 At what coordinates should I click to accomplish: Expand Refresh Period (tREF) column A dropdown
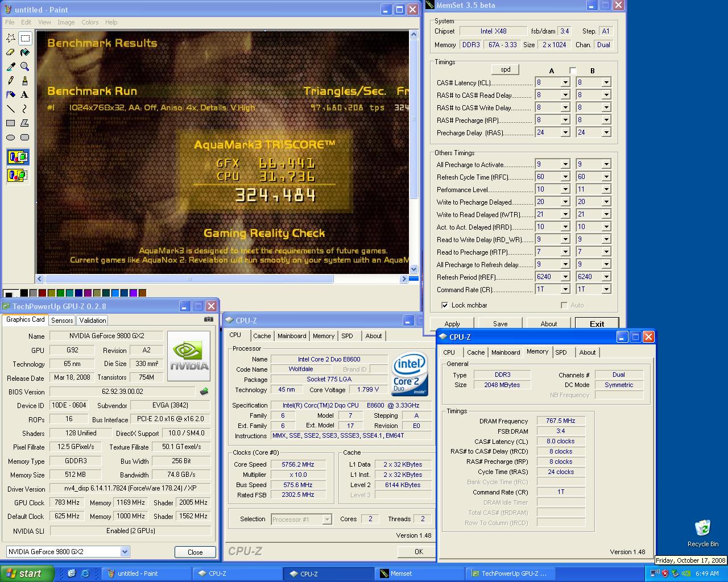(x=565, y=277)
